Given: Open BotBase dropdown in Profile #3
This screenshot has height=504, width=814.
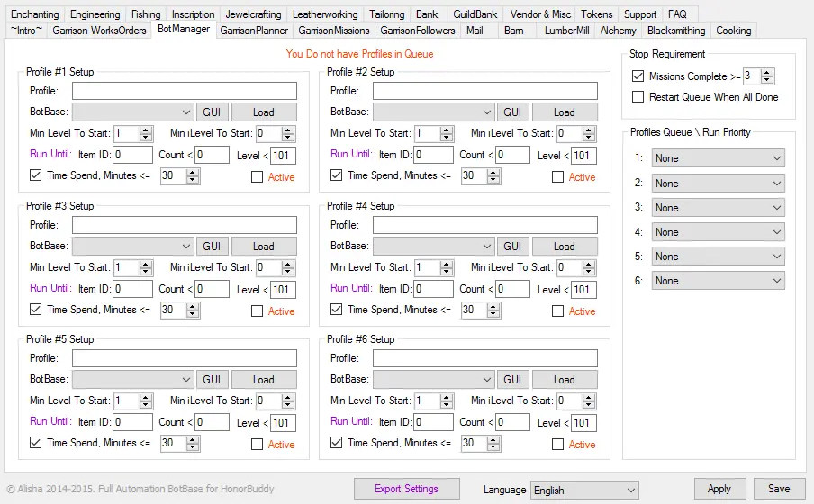Looking at the screenshot, I should tap(133, 246).
